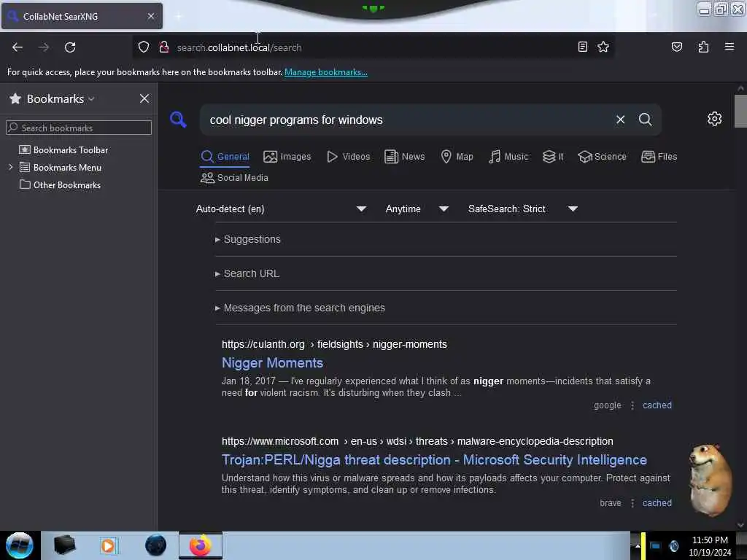
Task: Click the taskbar clock and date
Action: click(710, 546)
